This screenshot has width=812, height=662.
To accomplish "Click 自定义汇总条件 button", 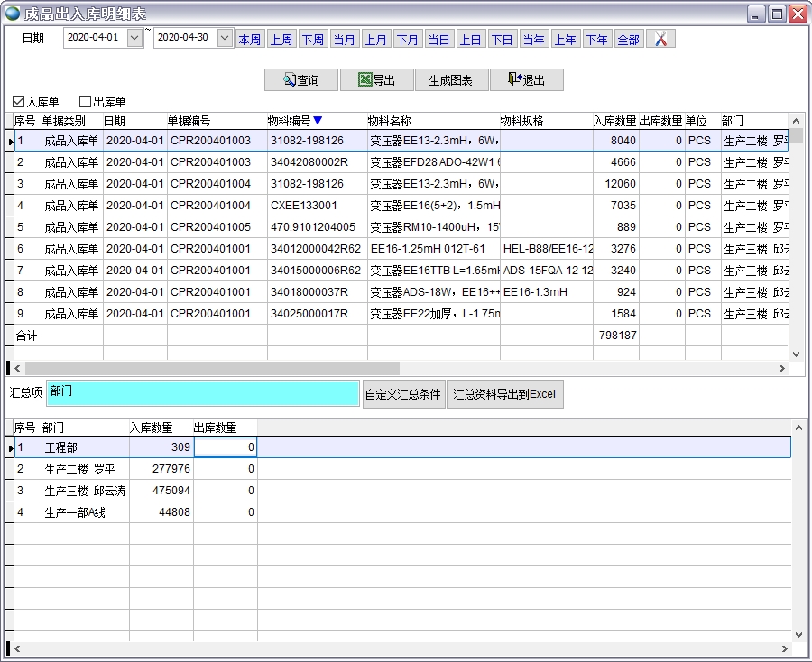I will coord(403,394).
